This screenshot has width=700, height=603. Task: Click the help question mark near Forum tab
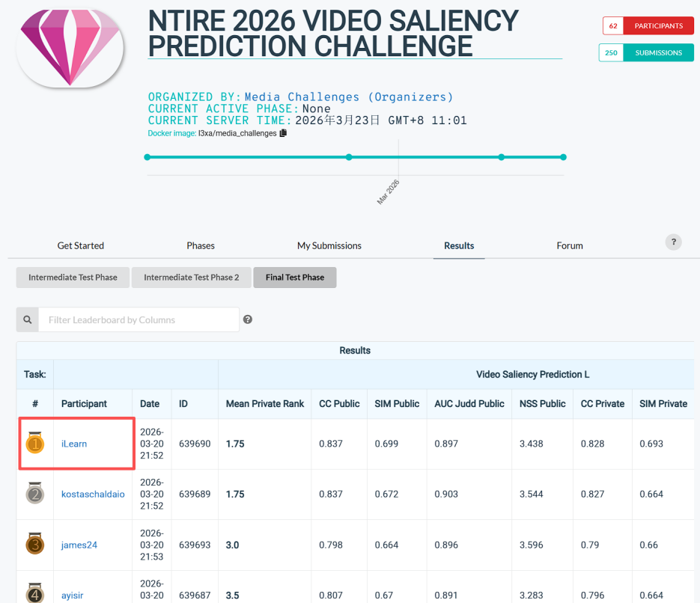pos(673,242)
